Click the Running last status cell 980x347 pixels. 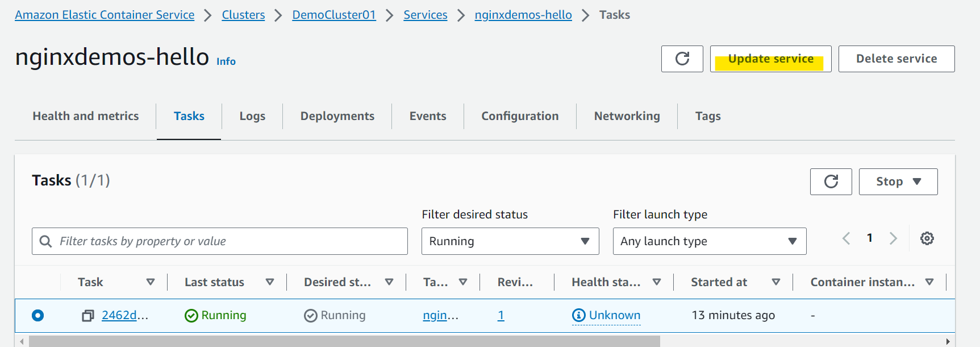[x=216, y=315]
